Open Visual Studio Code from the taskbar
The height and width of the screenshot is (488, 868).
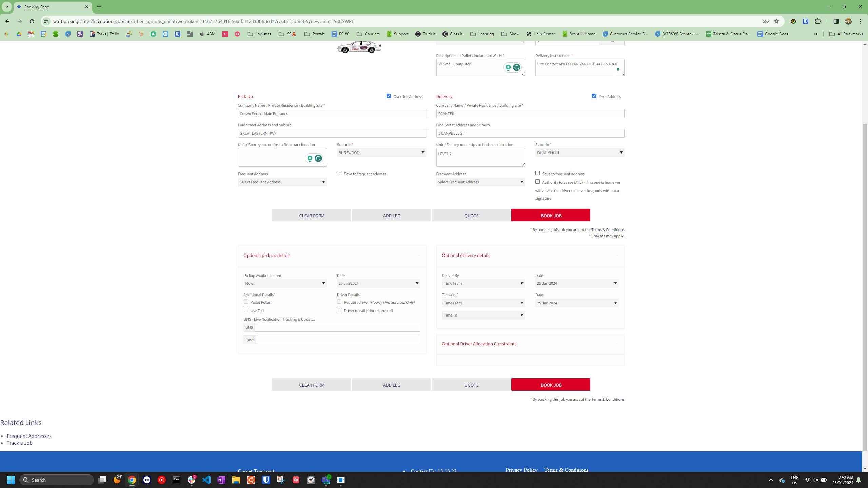(206, 480)
